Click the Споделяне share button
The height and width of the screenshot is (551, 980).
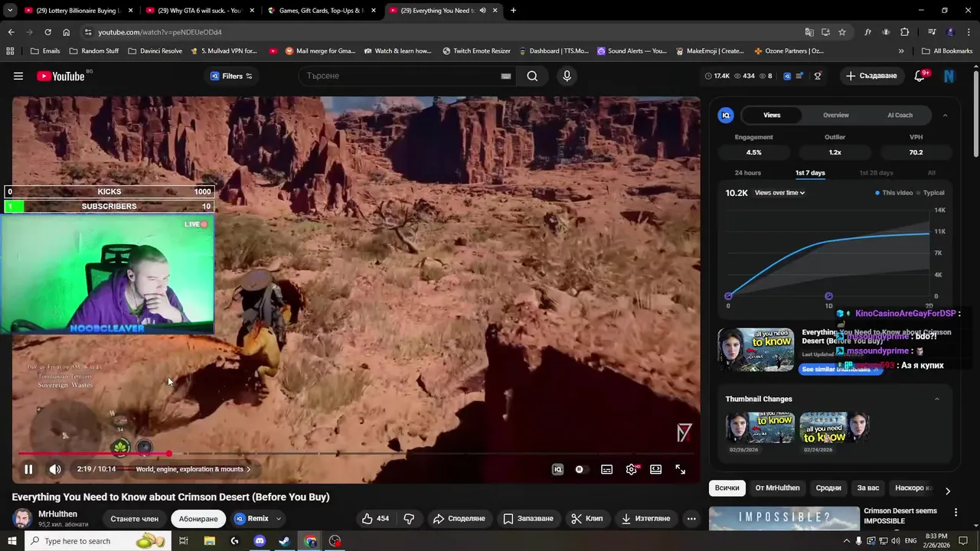(x=459, y=518)
